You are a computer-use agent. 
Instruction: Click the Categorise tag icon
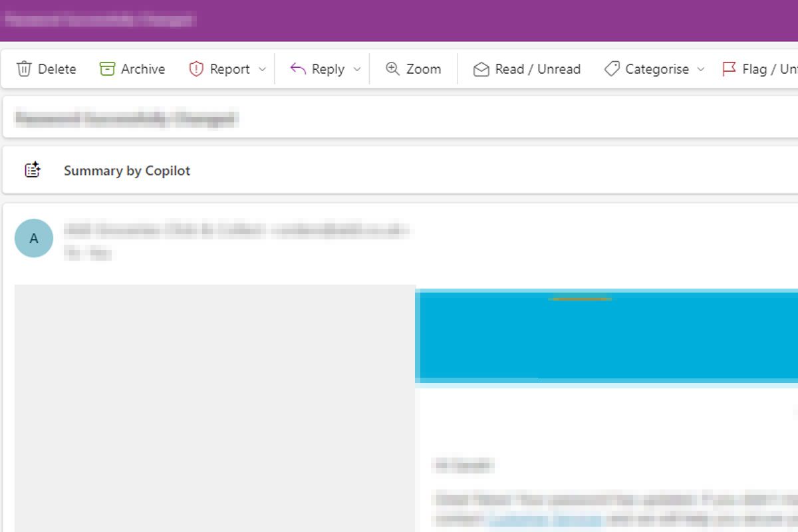612,69
